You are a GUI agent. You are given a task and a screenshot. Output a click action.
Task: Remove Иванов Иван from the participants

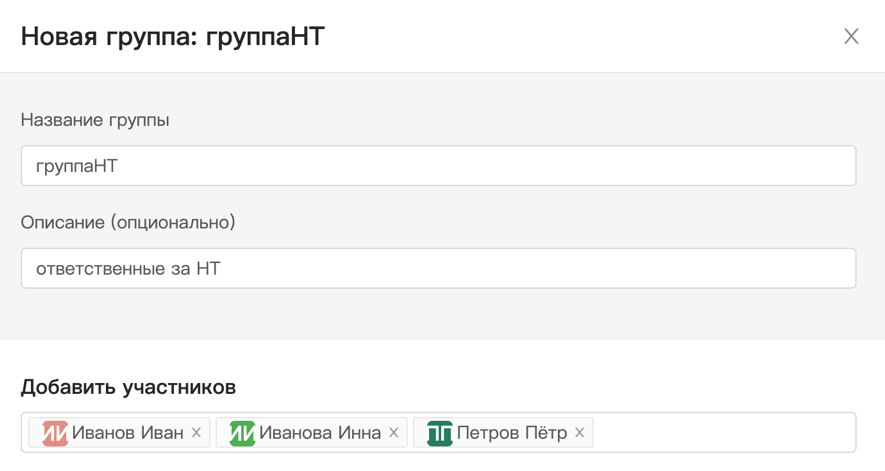coord(197,433)
